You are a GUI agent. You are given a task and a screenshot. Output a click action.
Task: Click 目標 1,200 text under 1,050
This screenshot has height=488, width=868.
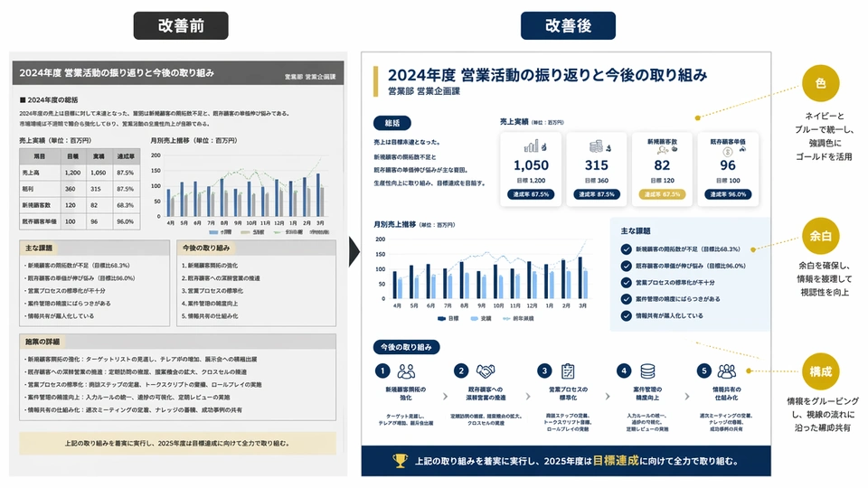point(531,181)
